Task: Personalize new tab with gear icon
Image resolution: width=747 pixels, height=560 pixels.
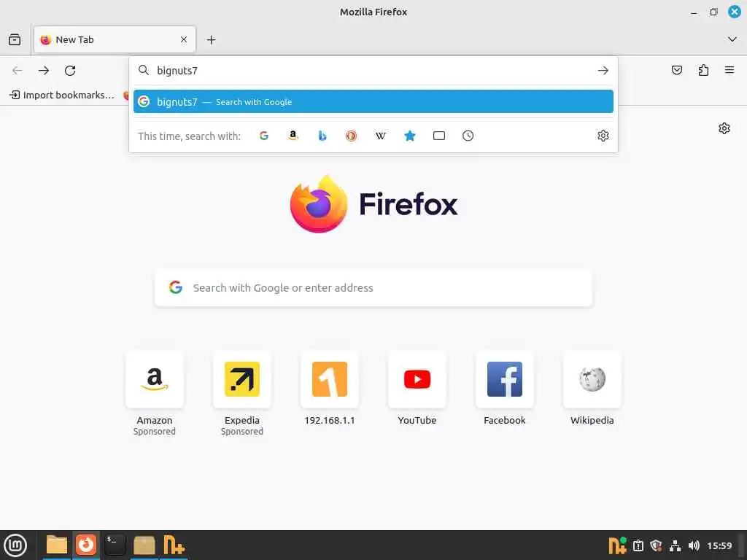Action: tap(724, 128)
